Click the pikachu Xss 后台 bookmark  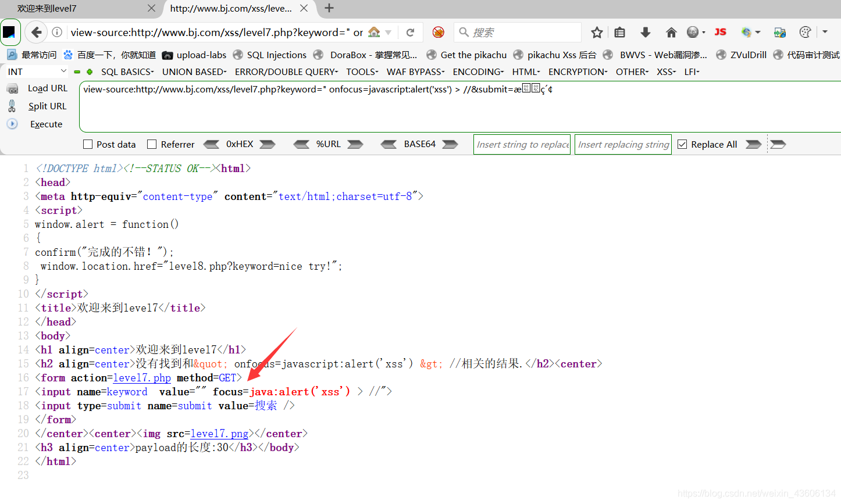pyautogui.click(x=555, y=55)
